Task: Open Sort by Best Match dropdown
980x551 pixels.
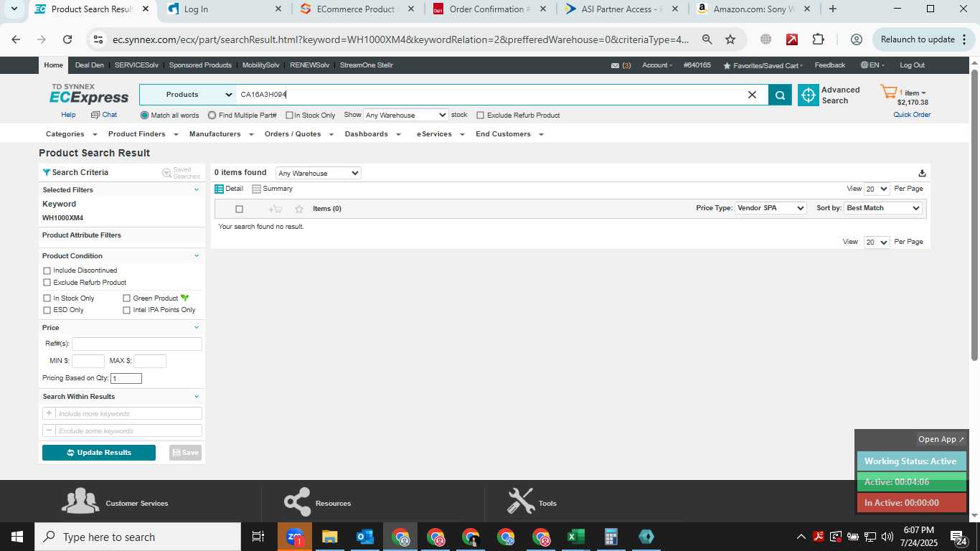Action: (x=883, y=208)
